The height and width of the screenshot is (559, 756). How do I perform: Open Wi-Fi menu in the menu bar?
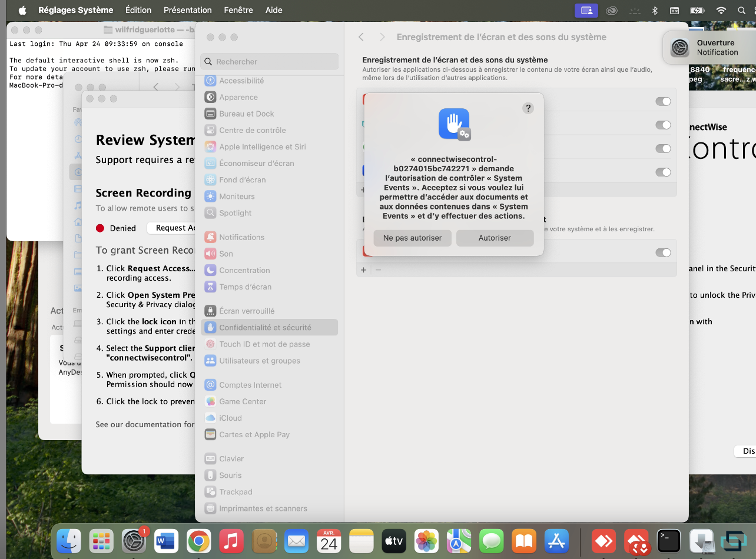tap(721, 10)
